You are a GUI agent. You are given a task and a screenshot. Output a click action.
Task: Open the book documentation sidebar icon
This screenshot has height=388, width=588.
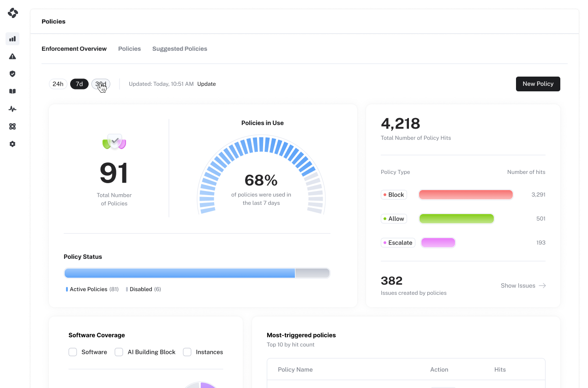point(12,91)
